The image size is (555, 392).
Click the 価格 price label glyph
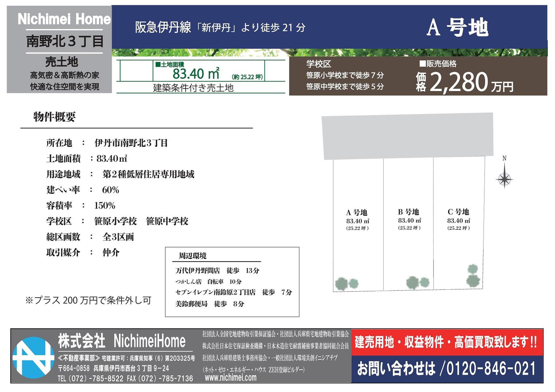421,82
